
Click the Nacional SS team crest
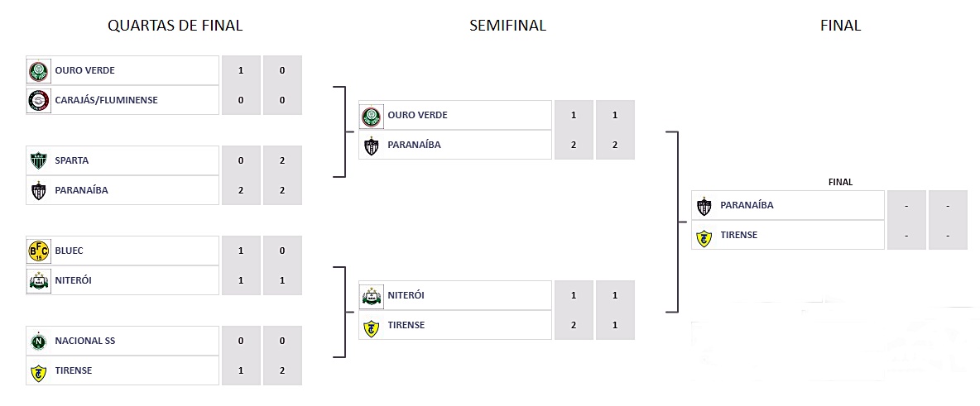coord(38,341)
